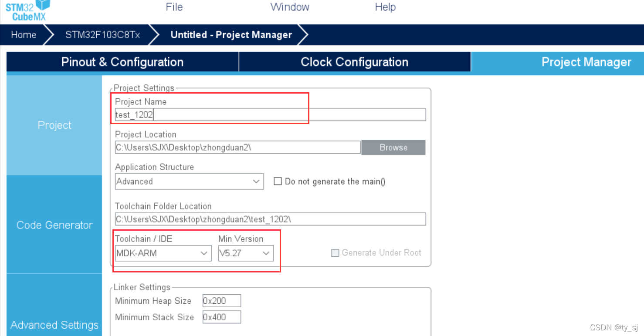The width and height of the screenshot is (644, 336).
Task: Click the Toolchain Folder Location field
Action: pyautogui.click(x=270, y=219)
